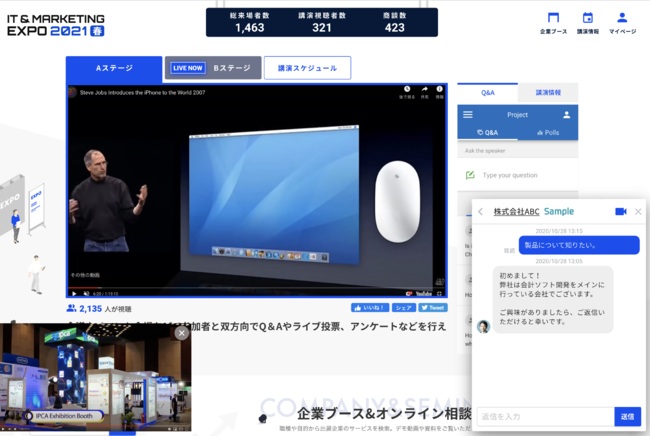Viewport: 650px width, 436px height.
Task: Click the 製品について知りたい。 chat message
Action: (x=579, y=245)
